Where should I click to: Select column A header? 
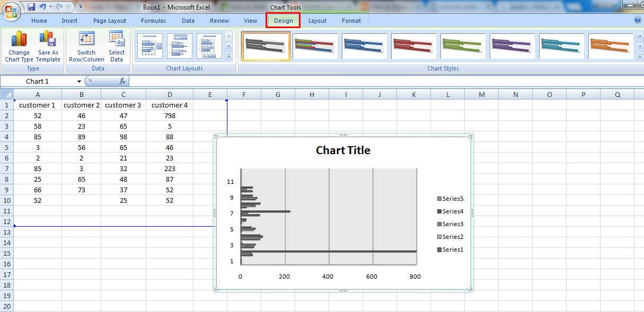38,94
